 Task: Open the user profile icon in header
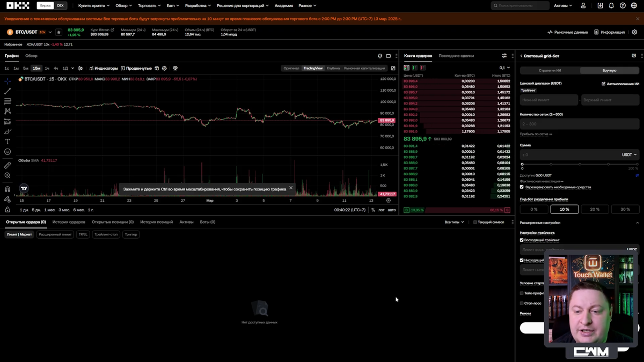pos(583,5)
